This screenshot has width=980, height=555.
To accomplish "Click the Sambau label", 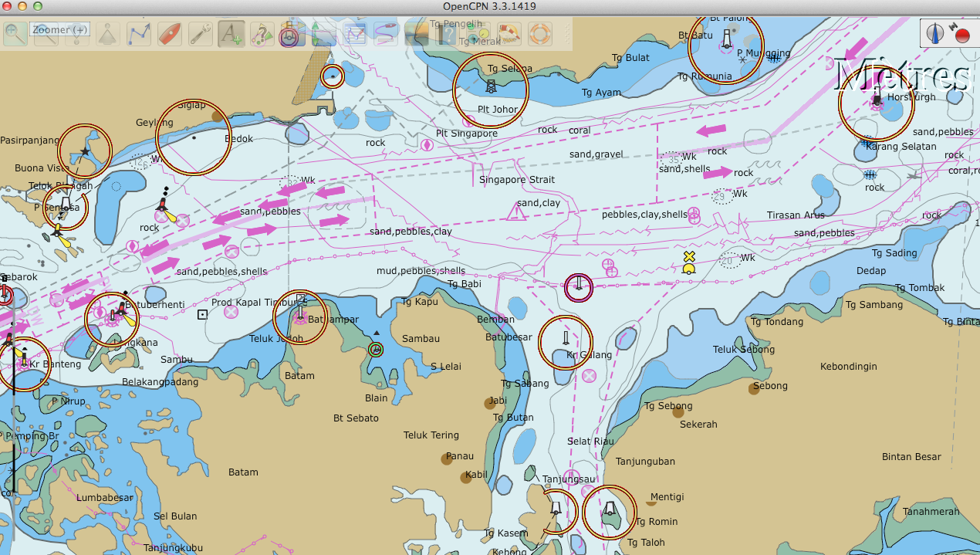I will [x=421, y=339].
